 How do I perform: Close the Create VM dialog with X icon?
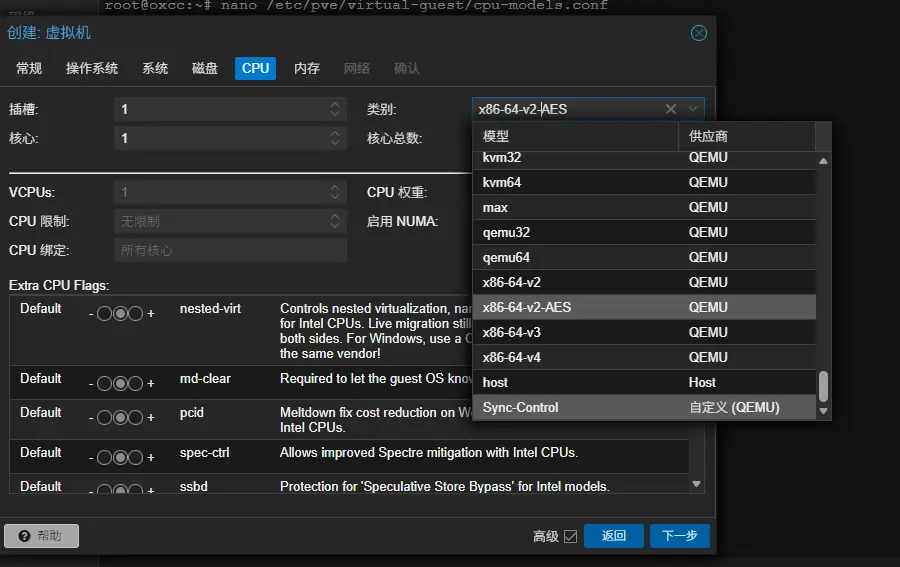tap(699, 33)
